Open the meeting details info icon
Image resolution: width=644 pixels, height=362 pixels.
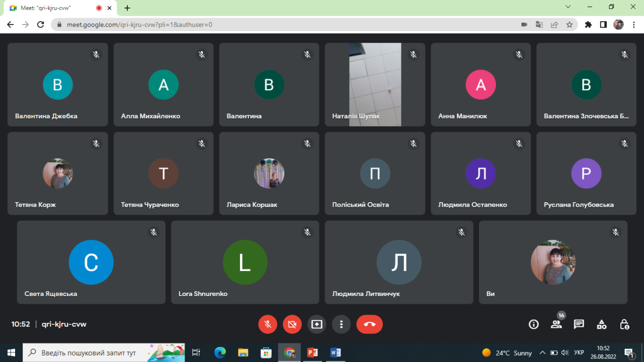pyautogui.click(x=534, y=324)
